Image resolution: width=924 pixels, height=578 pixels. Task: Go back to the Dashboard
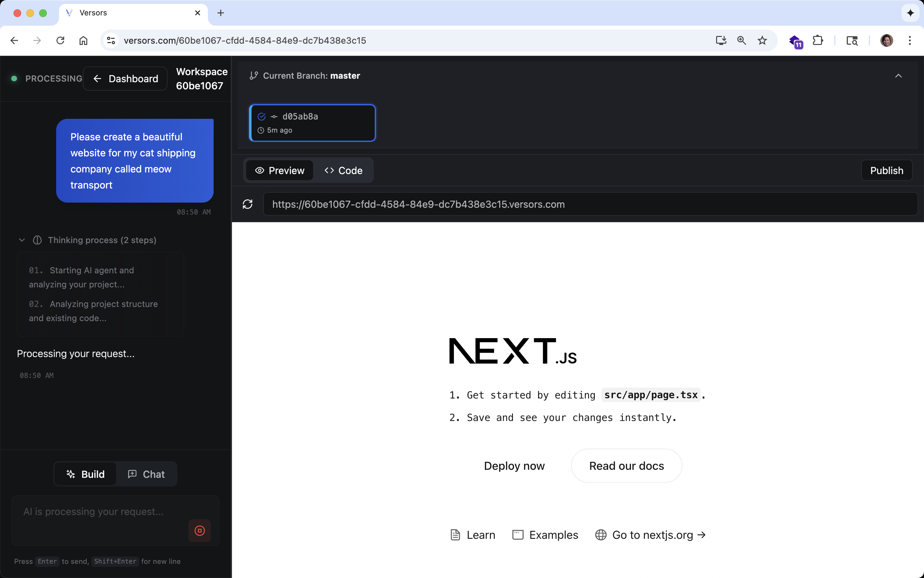(125, 78)
